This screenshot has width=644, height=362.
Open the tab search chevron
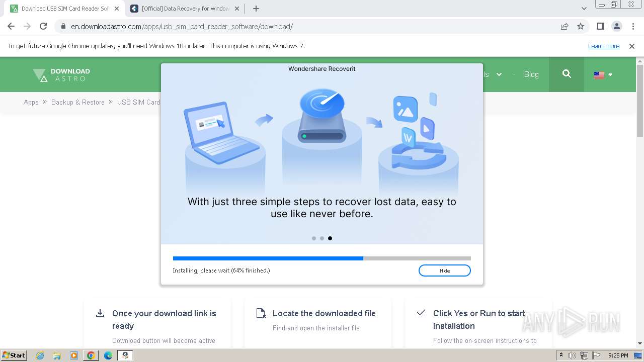(x=584, y=9)
